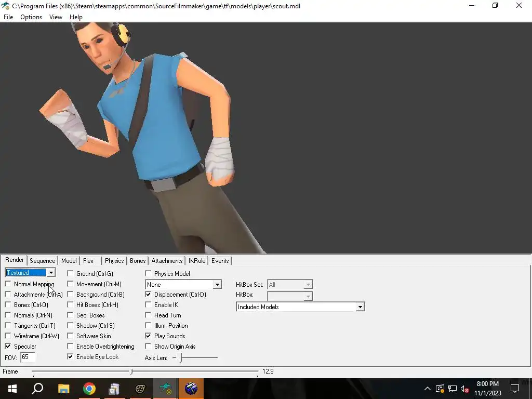532x399 pixels.
Task: Click the muted volume tray icon
Action: click(x=464, y=389)
